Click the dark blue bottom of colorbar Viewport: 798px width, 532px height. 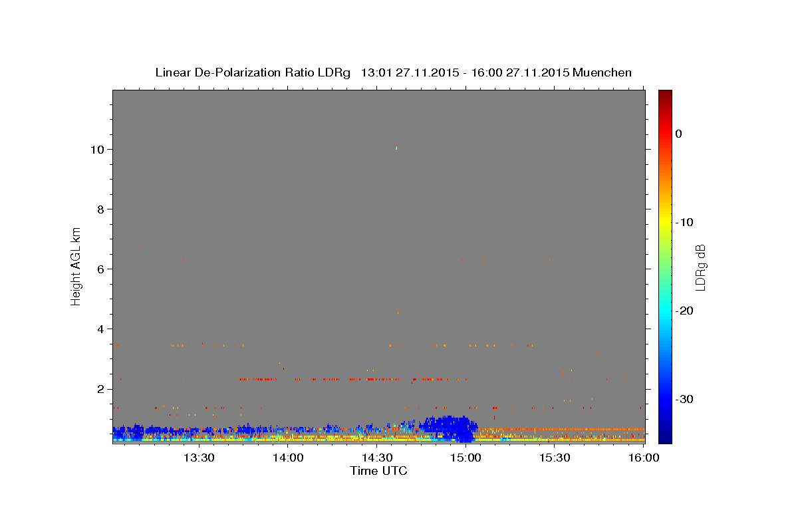click(665, 436)
